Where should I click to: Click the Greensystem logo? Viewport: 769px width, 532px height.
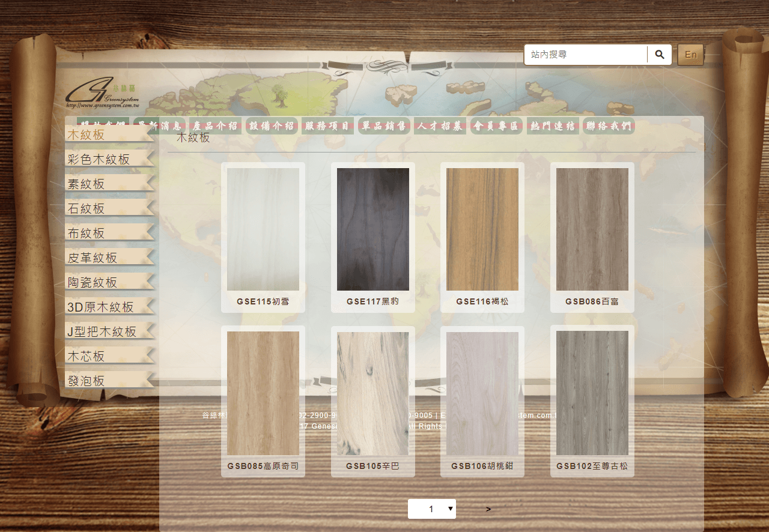103,92
